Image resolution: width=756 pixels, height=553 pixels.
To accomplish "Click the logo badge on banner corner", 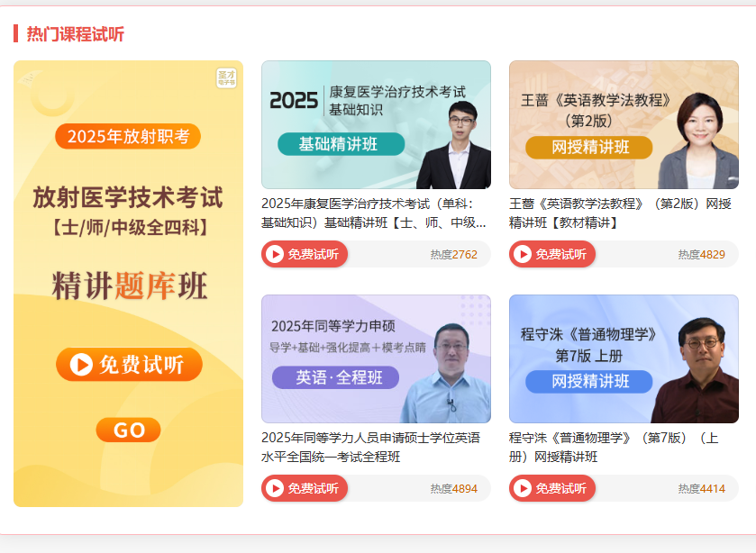I will point(226,78).
